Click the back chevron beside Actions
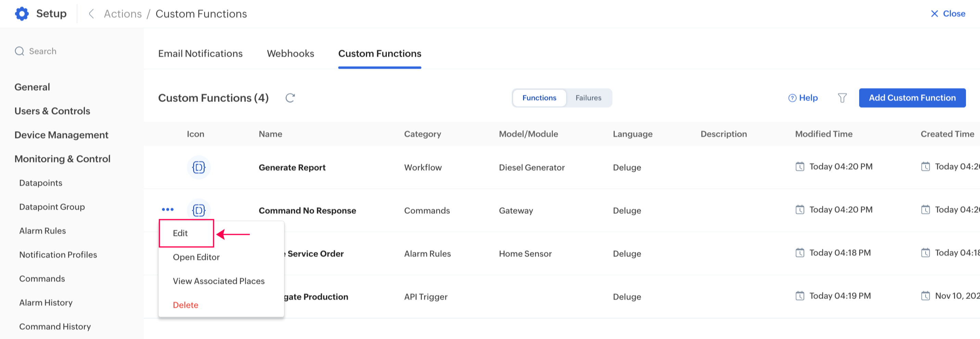Screen dimensions: 980x339 coord(91,14)
